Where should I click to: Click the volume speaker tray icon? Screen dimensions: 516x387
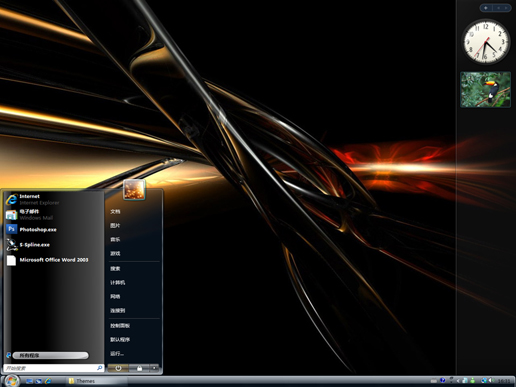(492, 380)
